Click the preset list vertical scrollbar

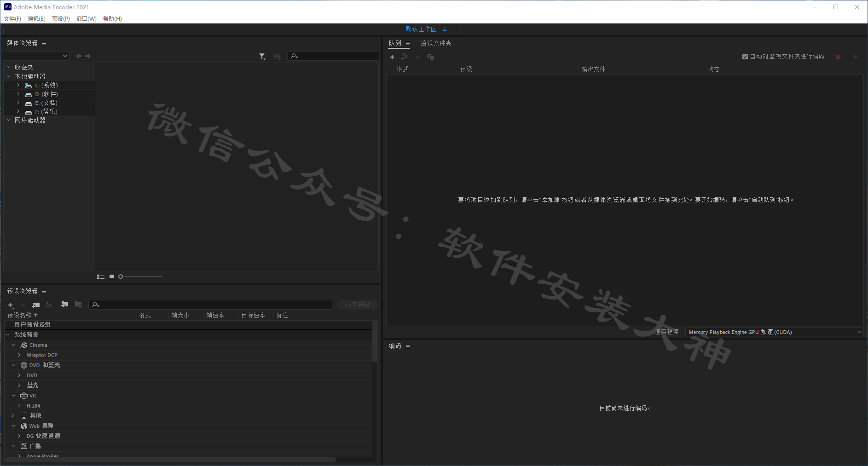375,341
